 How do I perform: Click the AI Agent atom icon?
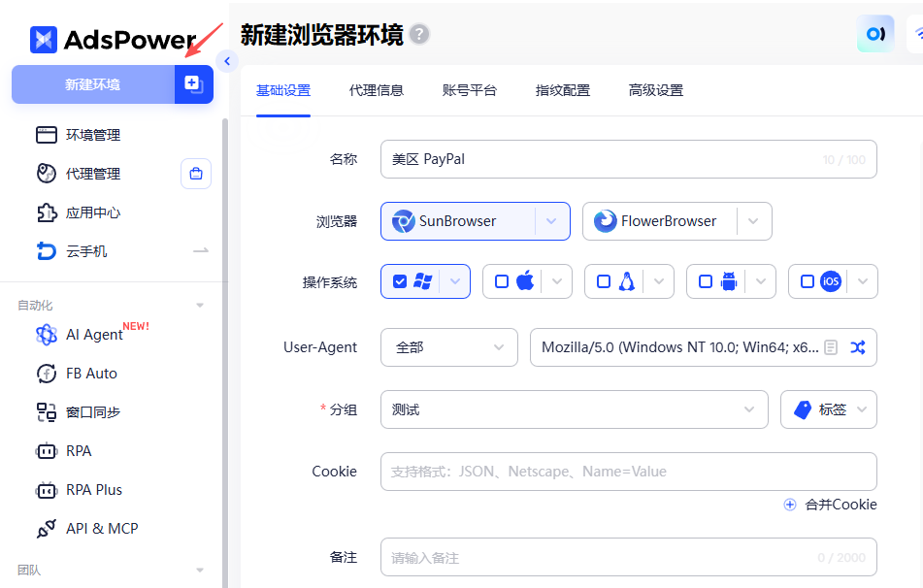point(47,335)
